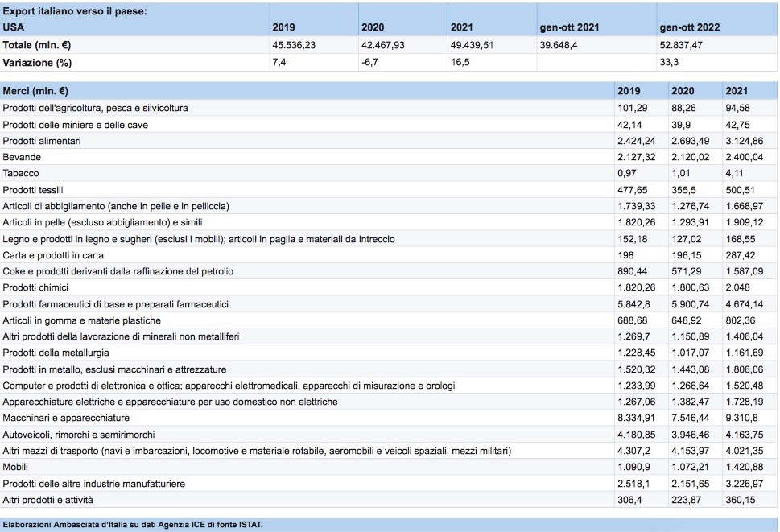This screenshot has width=780, height=532.
Task: Click the variation value -6,7
Action: [x=369, y=62]
